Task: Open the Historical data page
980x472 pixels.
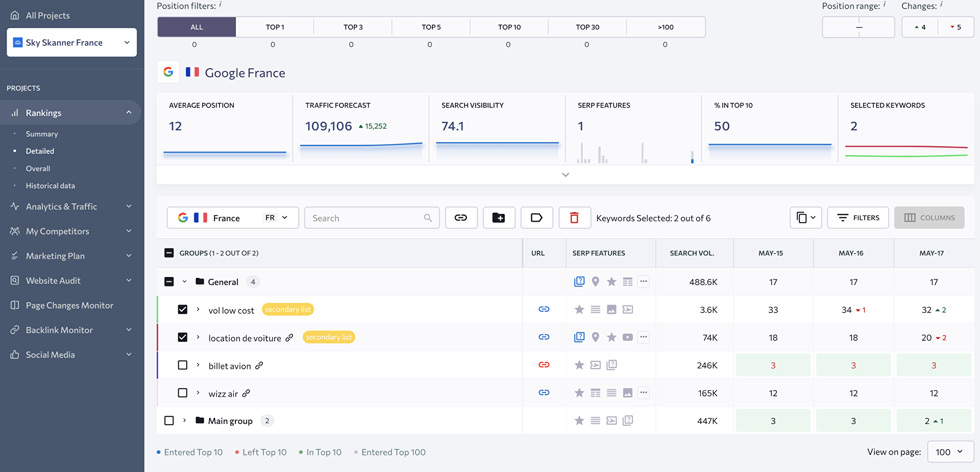Action: coord(51,186)
